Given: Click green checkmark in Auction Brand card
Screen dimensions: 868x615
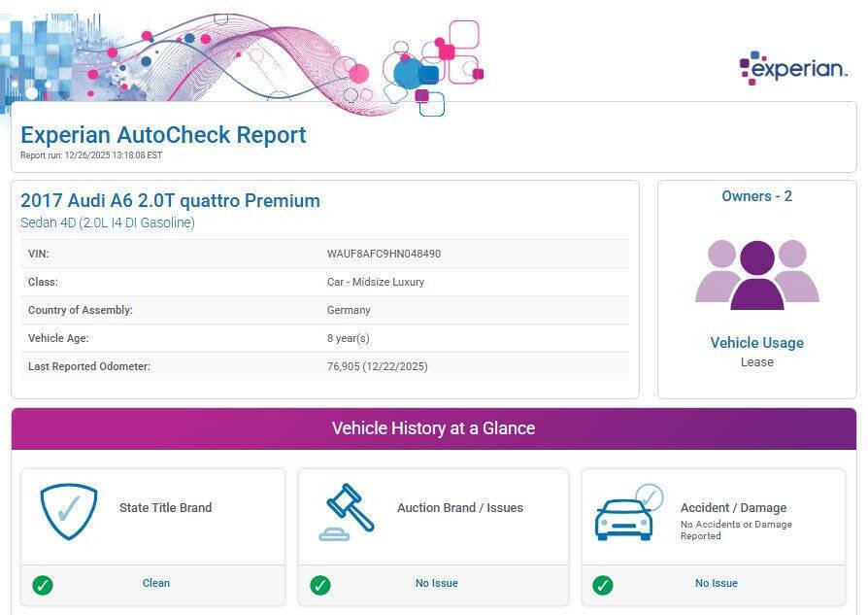Looking at the screenshot, I should coord(320,585).
